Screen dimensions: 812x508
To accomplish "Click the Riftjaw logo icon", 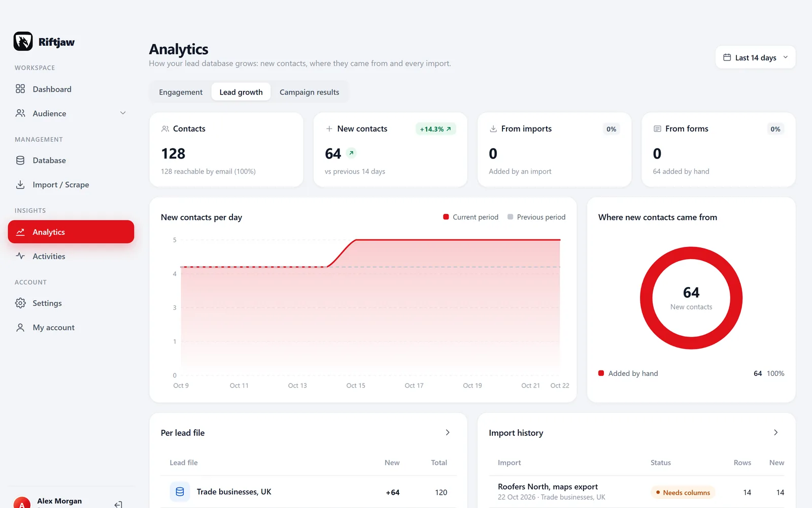I will click(x=23, y=42).
